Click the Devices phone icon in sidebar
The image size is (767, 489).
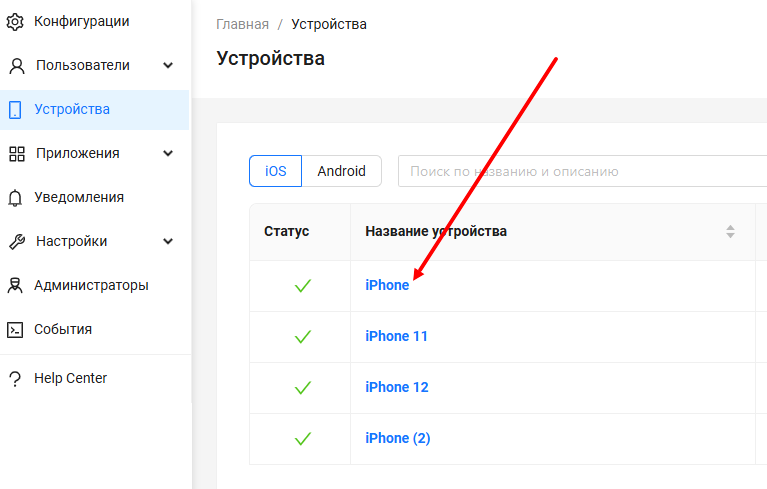click(15, 110)
